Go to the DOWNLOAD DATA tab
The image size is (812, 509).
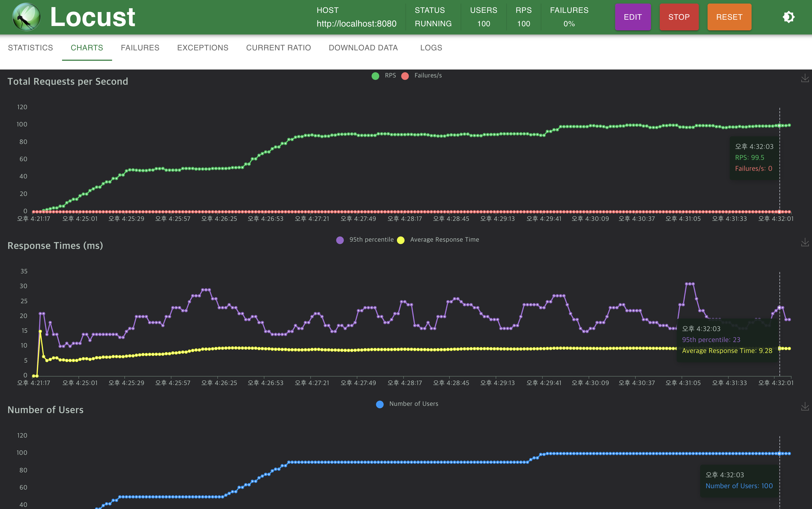(363, 48)
